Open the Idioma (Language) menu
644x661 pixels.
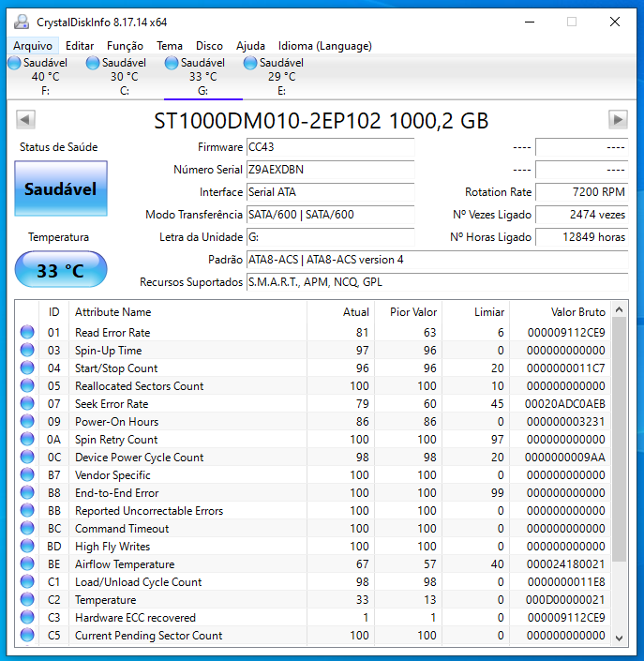point(324,46)
